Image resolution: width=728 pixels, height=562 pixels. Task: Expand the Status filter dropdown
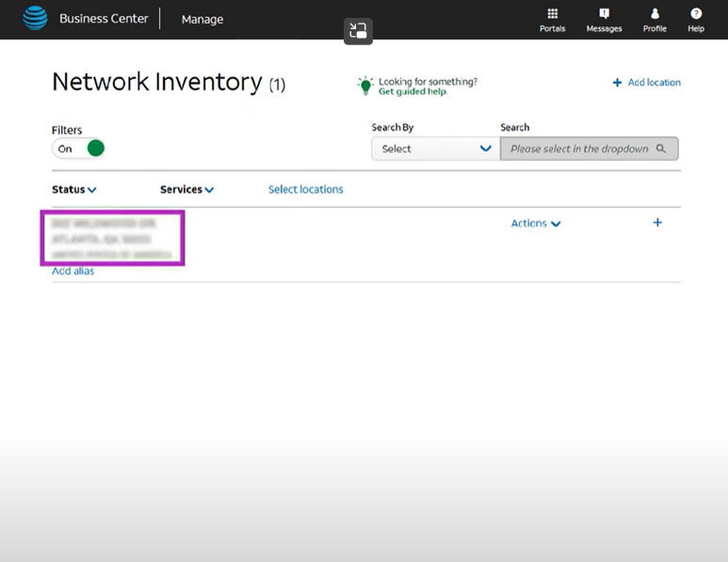74,189
